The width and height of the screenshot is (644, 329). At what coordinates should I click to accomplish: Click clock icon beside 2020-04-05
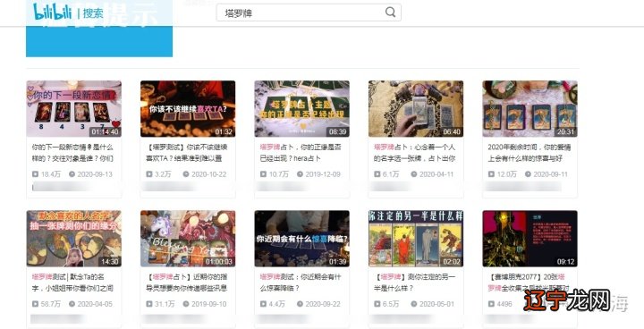tap(72, 304)
